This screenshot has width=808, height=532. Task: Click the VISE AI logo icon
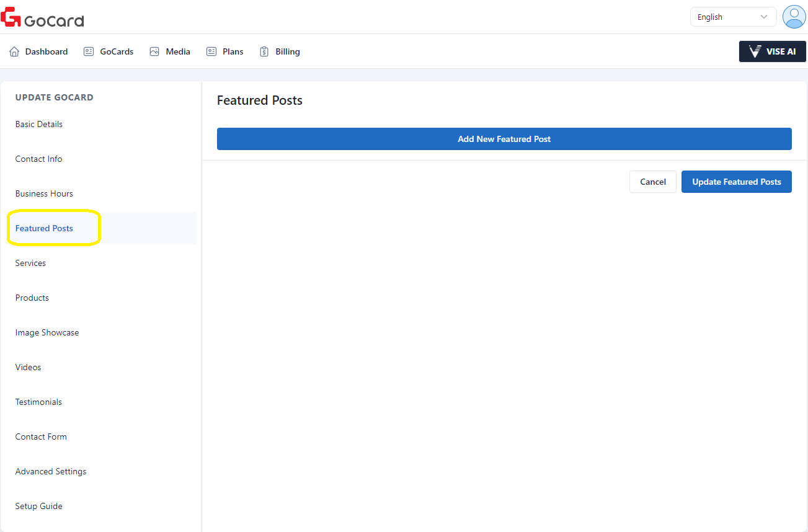point(755,51)
